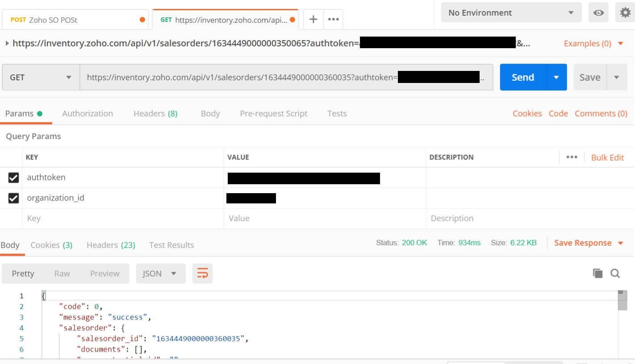This screenshot has height=364, width=635.
Task: Click unsaved dot on Zoho SO POSt tab
Action: (142, 20)
